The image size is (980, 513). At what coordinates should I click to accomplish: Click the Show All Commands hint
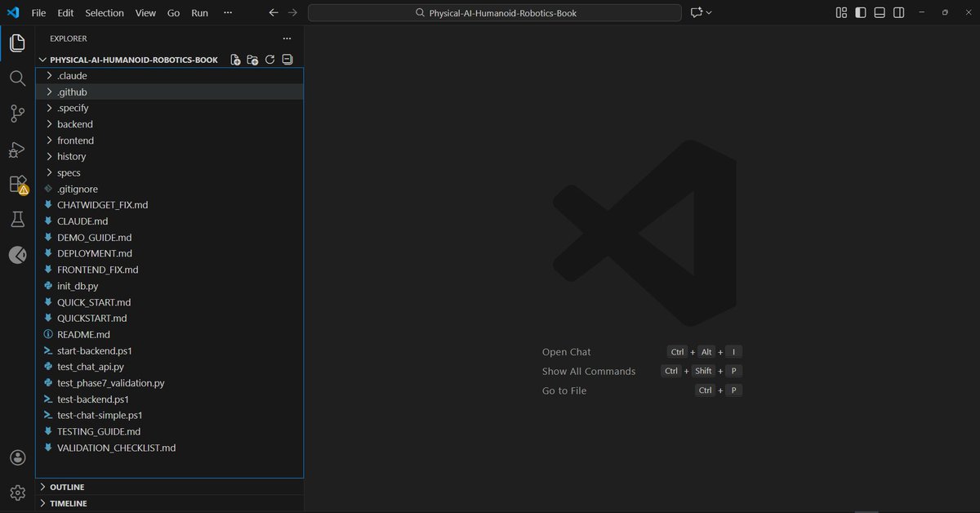pyautogui.click(x=589, y=371)
